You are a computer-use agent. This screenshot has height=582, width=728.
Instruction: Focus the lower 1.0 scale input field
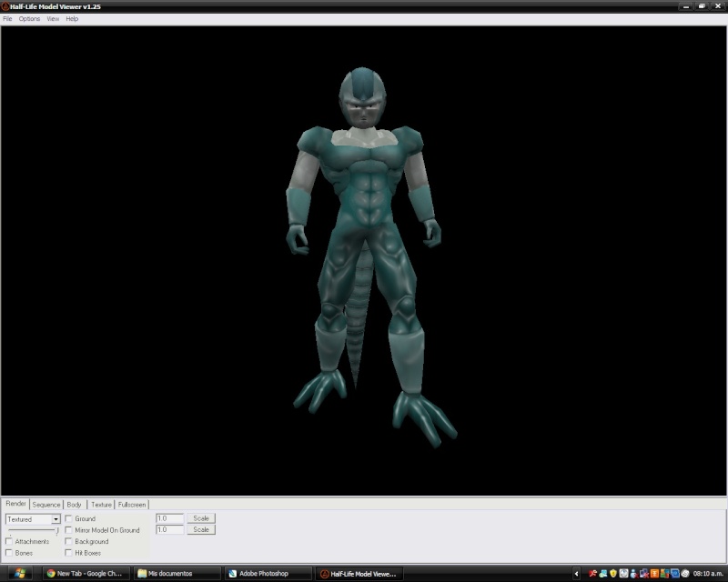click(169, 529)
